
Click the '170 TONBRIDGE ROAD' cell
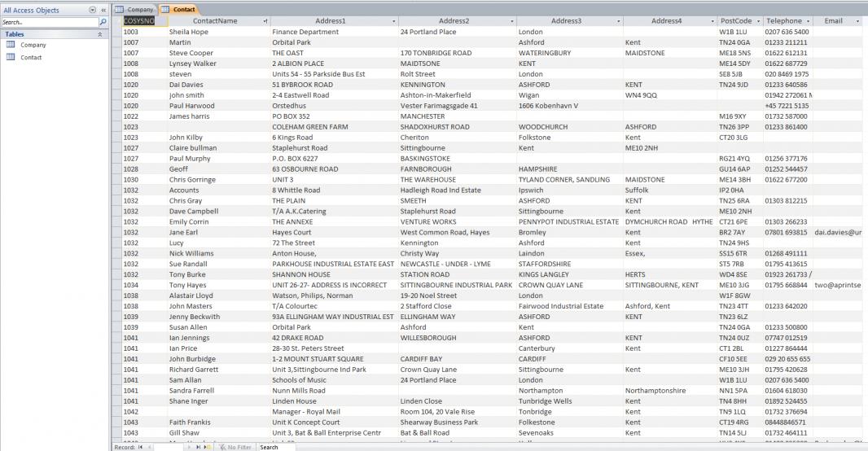pos(458,53)
